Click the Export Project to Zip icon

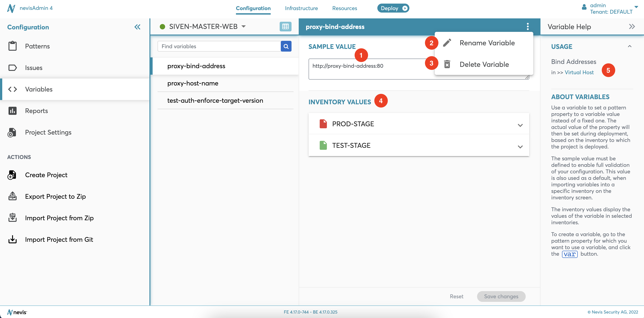[x=12, y=196]
